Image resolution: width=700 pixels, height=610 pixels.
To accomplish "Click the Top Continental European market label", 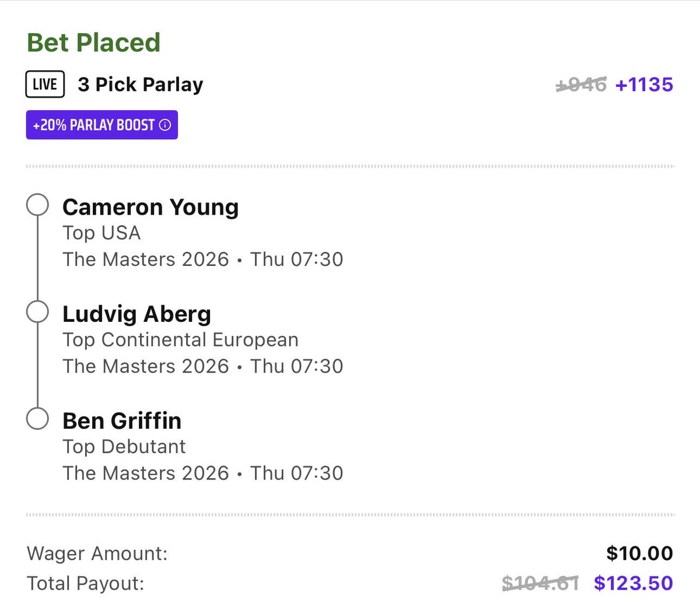I will click(x=180, y=339).
